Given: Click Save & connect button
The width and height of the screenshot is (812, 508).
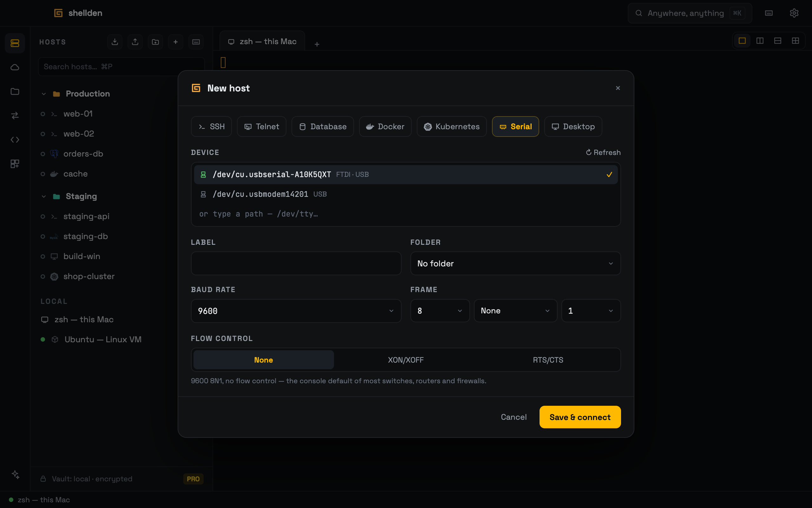Looking at the screenshot, I should pyautogui.click(x=580, y=417).
